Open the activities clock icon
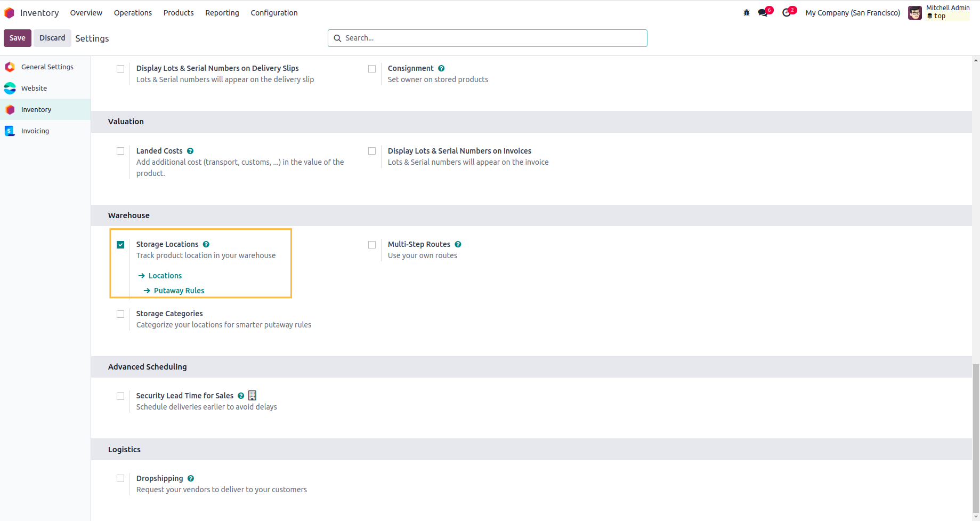Screen dimensions: 980x521 (787, 13)
